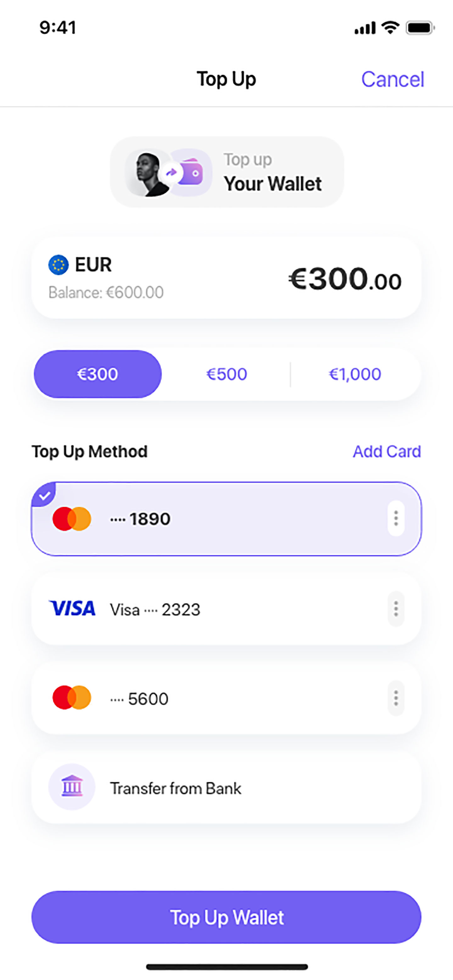Viewport: 453px width, 980px height.
Task: Tap the bank building icon
Action: coord(71,786)
